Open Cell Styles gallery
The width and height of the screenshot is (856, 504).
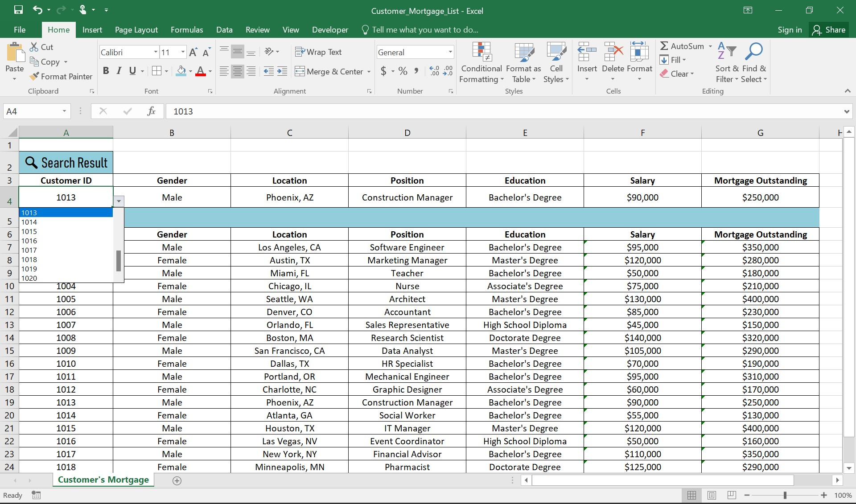click(556, 63)
